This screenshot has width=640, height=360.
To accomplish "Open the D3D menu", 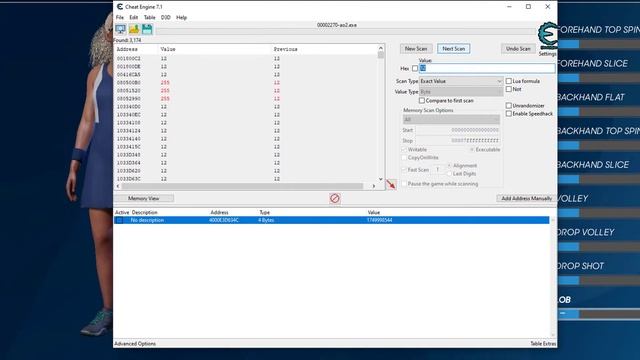I will 165,18.
